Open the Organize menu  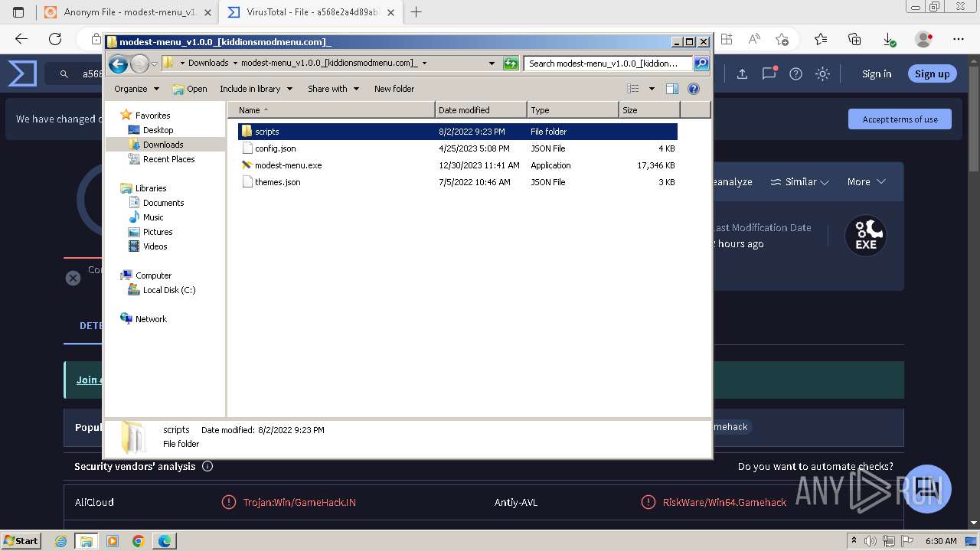136,89
